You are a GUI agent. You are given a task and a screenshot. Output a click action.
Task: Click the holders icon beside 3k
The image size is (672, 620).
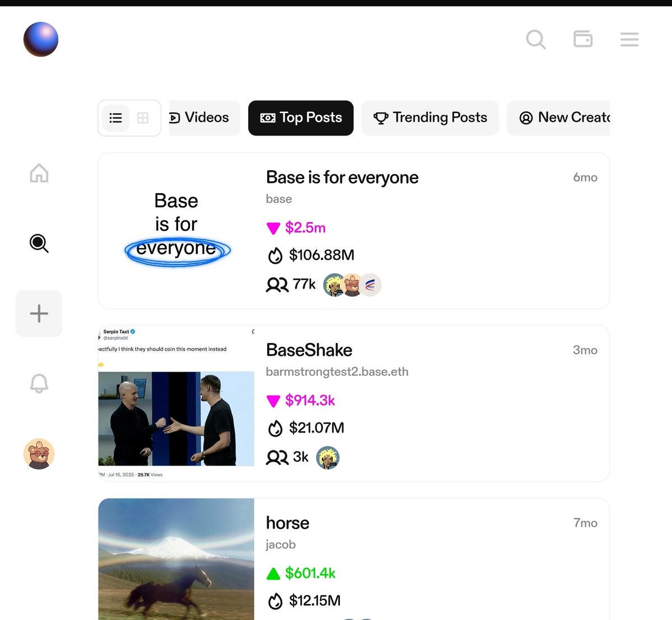pos(277,458)
